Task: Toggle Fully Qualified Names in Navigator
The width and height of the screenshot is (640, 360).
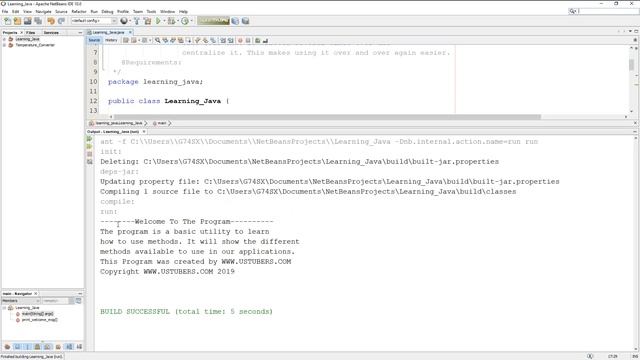Action: 58,347
